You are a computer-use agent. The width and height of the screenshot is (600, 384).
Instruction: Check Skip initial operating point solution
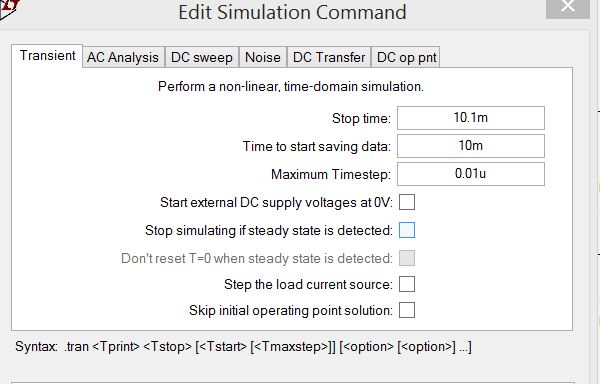point(407,310)
